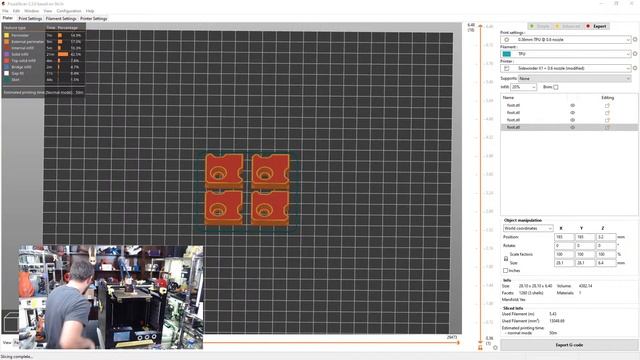Image resolution: width=640 pixels, height=360 pixels.
Task: Hide the first foot.stl object via eye
Action: 572,105
